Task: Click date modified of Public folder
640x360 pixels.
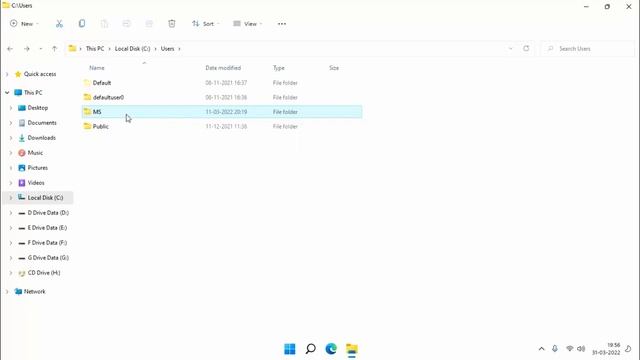Action: [x=226, y=127]
